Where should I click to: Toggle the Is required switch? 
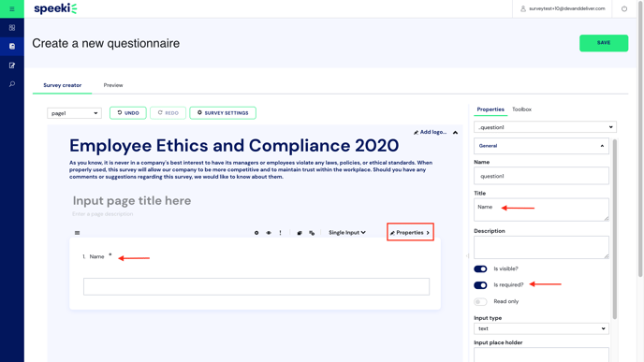[x=480, y=285]
